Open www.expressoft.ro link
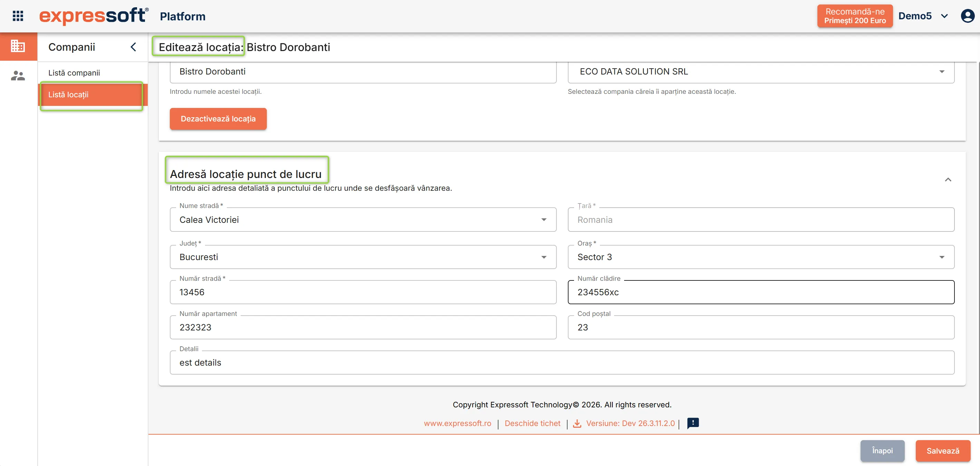The height and width of the screenshot is (466, 980). 457,424
